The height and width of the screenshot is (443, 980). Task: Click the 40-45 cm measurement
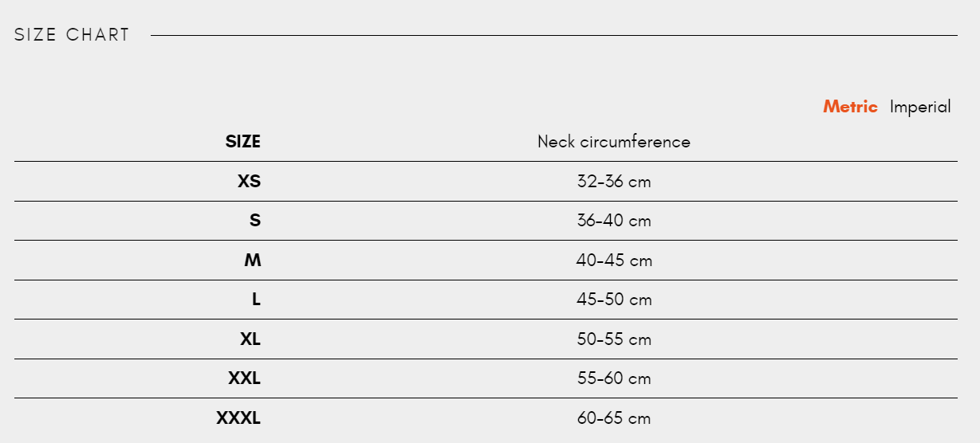613,261
